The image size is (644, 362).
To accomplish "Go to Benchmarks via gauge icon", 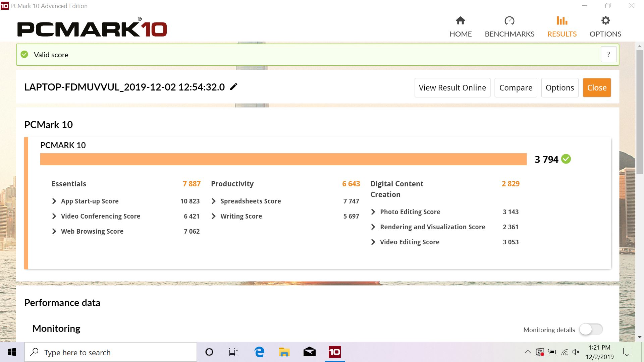I will click(x=509, y=21).
